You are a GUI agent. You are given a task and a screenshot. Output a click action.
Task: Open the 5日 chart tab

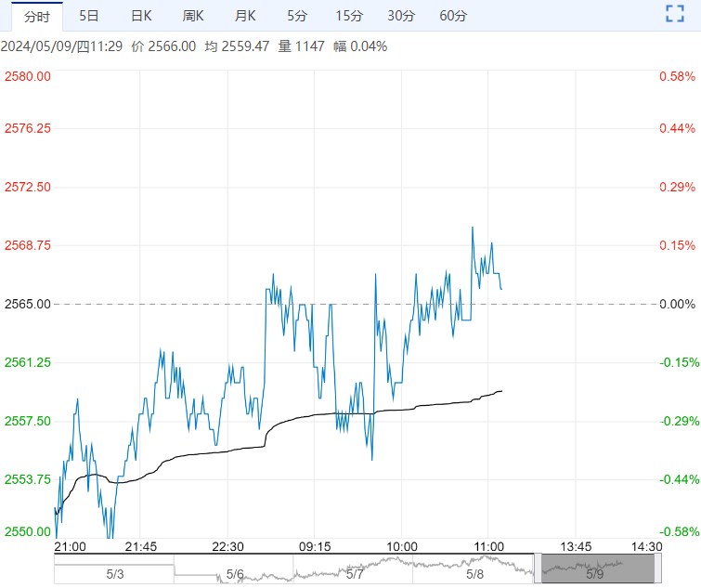tap(90, 16)
